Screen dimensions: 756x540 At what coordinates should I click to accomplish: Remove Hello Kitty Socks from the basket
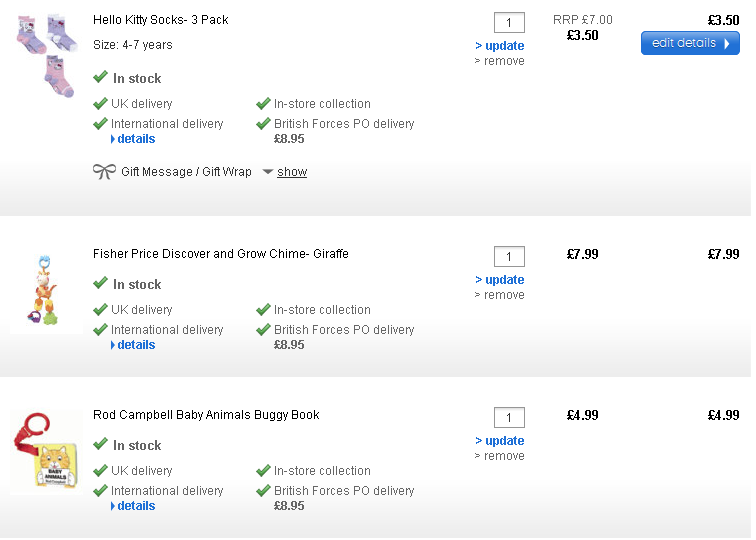502,61
